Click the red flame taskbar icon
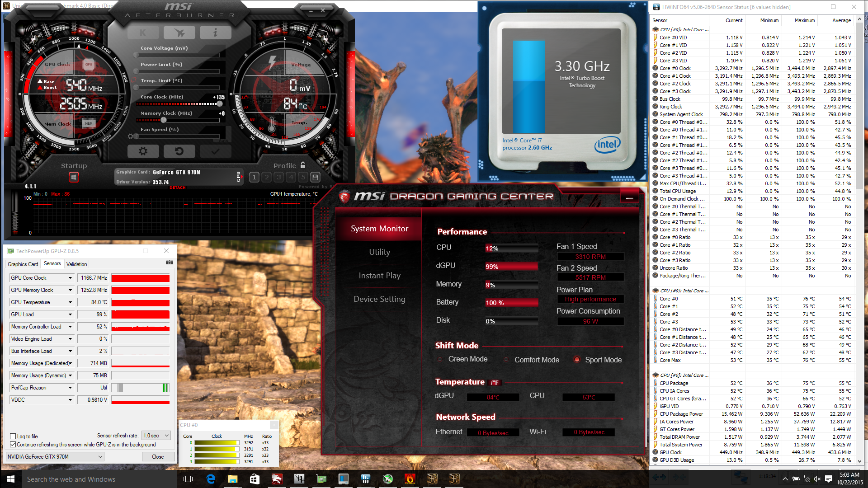The width and height of the screenshot is (868, 488). pyautogui.click(x=410, y=479)
